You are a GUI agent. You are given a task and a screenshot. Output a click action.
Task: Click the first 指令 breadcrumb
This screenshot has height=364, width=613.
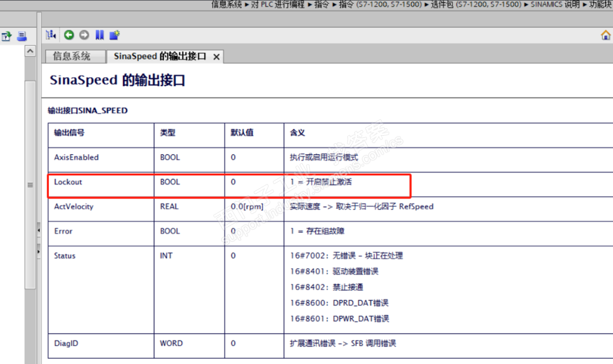pyautogui.click(x=322, y=4)
